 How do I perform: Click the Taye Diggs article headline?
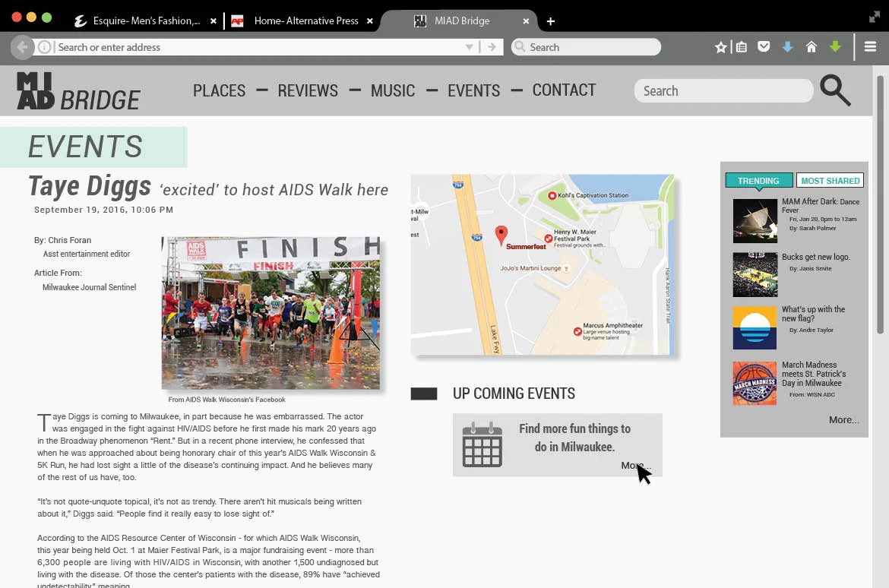pyautogui.click(x=208, y=187)
